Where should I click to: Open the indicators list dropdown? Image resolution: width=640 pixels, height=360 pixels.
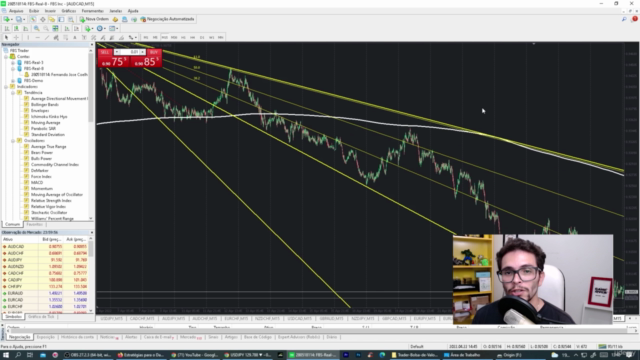[88, 29]
